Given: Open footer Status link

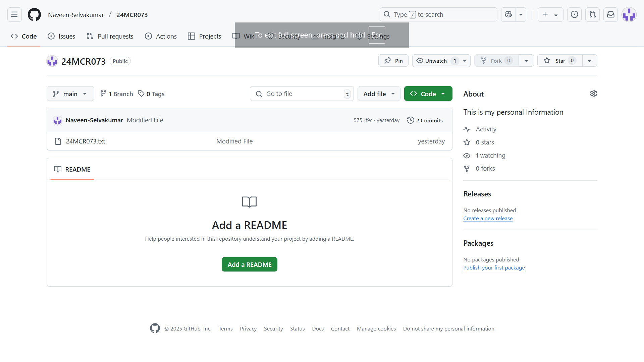Looking at the screenshot, I should (x=298, y=329).
